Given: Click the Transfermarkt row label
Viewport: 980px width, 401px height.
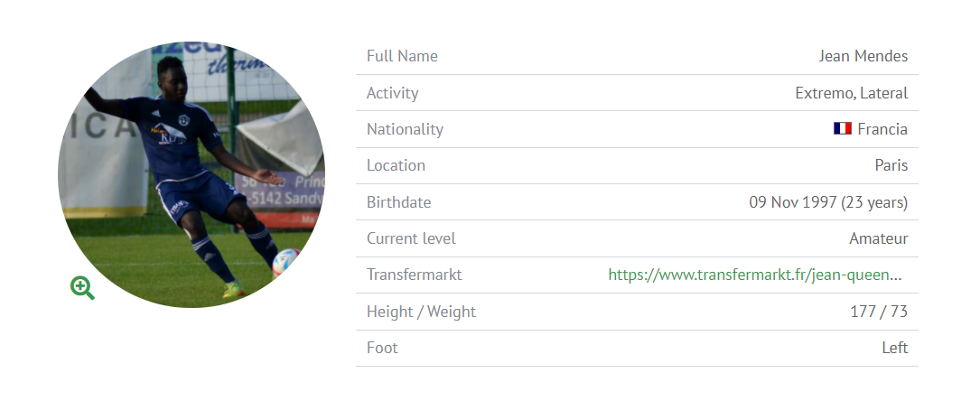Looking at the screenshot, I should [415, 275].
